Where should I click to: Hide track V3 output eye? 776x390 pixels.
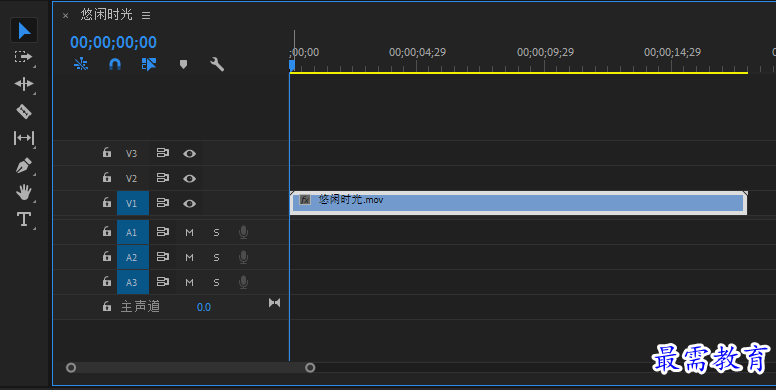pyautogui.click(x=189, y=153)
